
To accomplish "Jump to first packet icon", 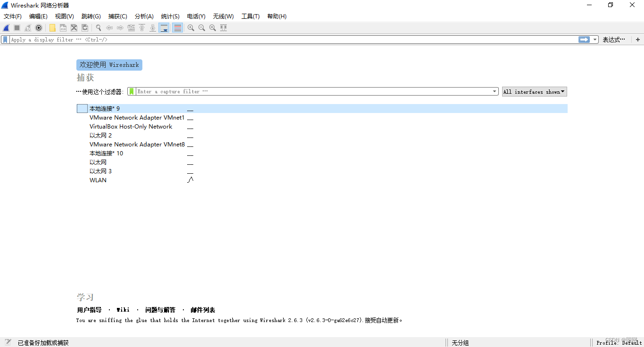I will [x=142, y=28].
